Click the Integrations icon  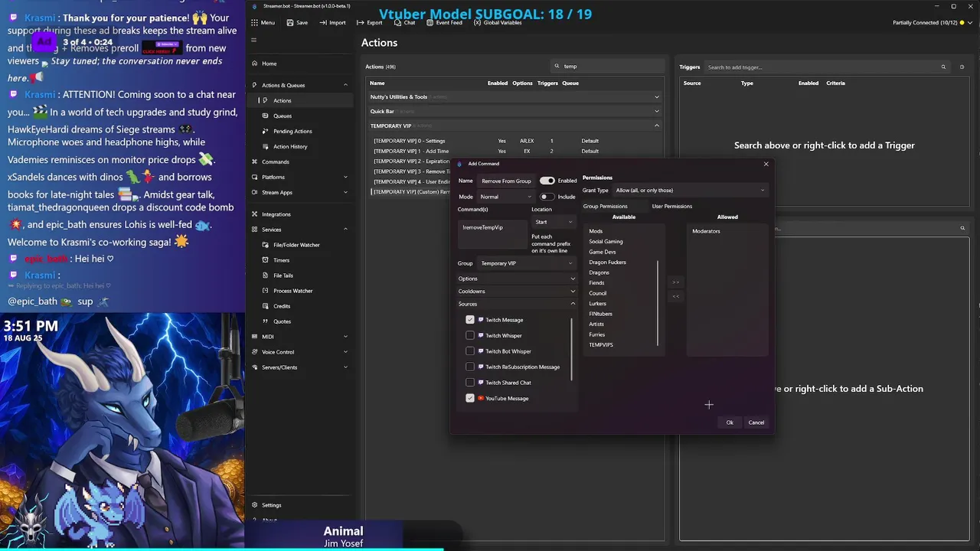tap(254, 214)
